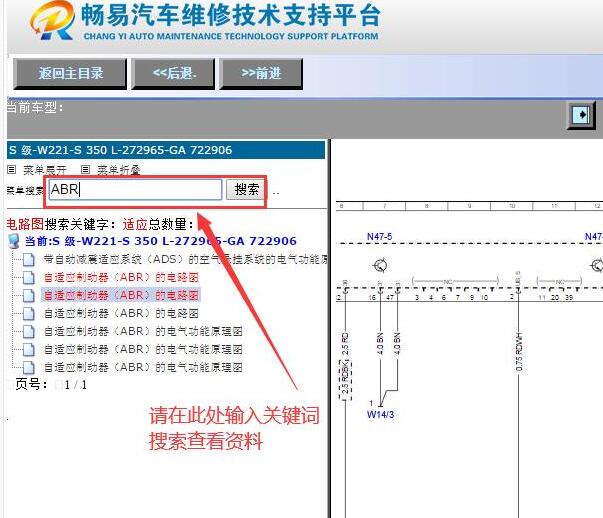The height and width of the screenshot is (518, 603).
Task: Click the 当前车型 label
Action: pyautogui.click(x=35, y=107)
